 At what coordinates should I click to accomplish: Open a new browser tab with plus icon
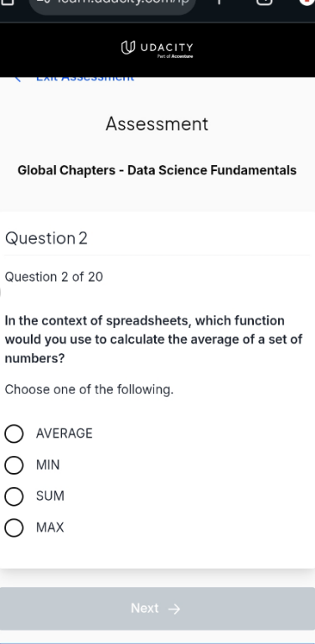tap(219, 2)
